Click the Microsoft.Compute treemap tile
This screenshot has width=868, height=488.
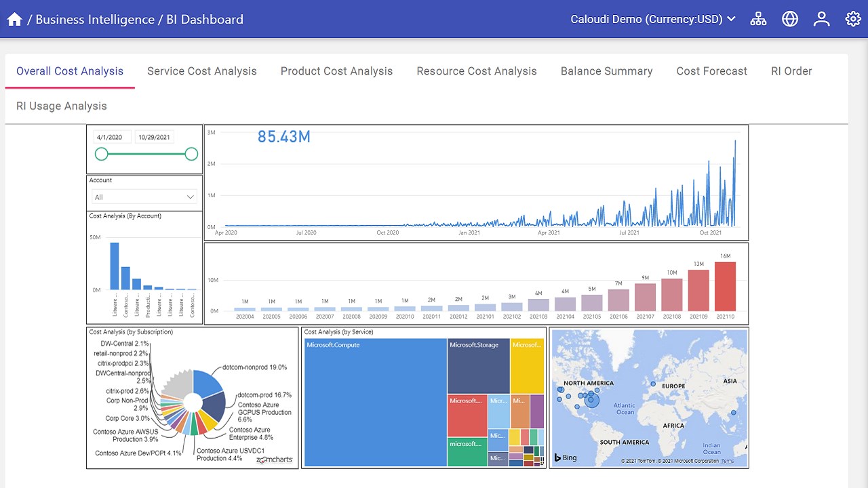pyautogui.click(x=376, y=403)
